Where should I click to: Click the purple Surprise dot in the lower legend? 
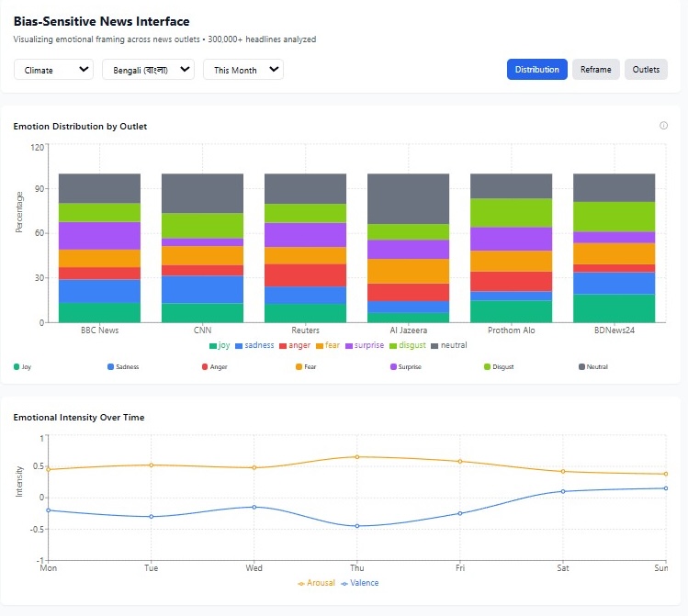click(393, 366)
